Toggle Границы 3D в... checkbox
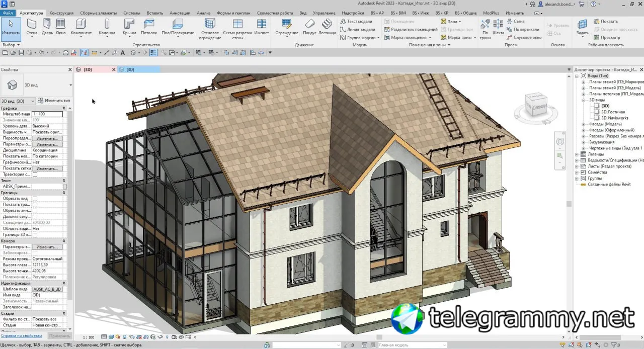The width and height of the screenshot is (644, 349). (35, 235)
